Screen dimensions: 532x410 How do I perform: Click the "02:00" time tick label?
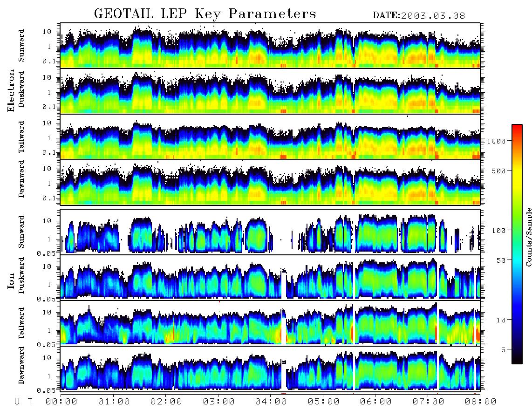click(166, 402)
